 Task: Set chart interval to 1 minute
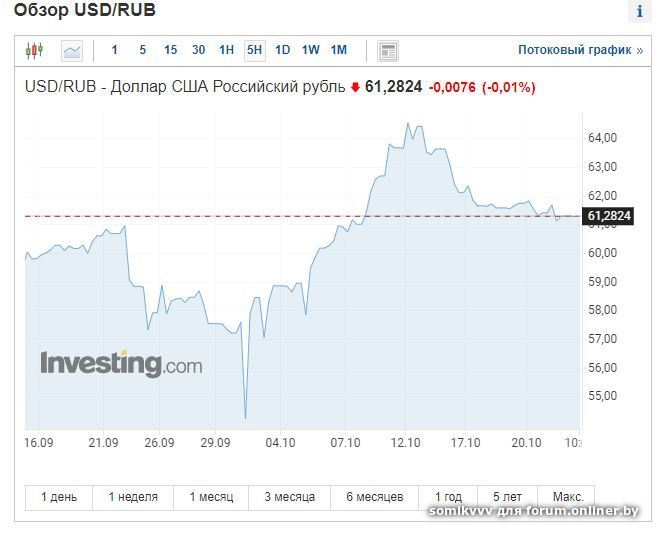115,50
